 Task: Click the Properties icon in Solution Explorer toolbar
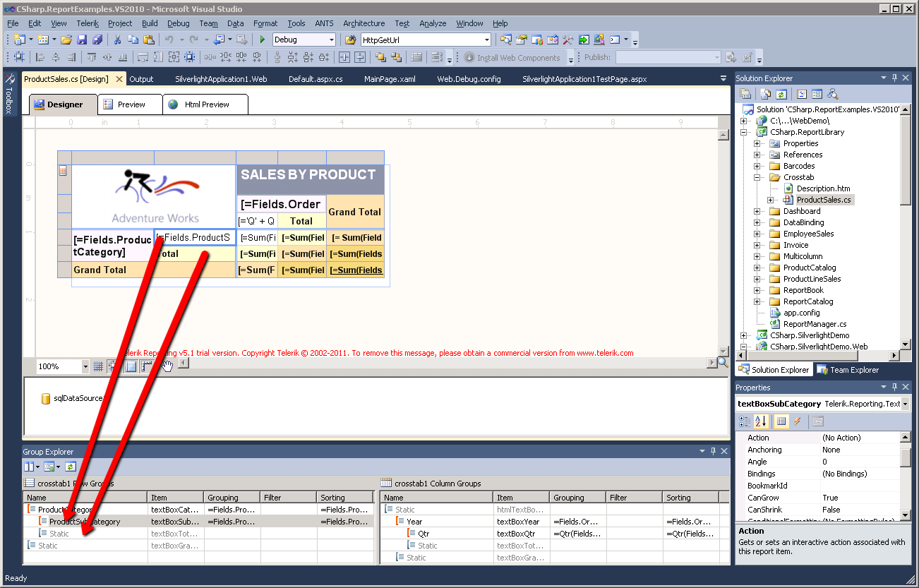click(x=745, y=94)
